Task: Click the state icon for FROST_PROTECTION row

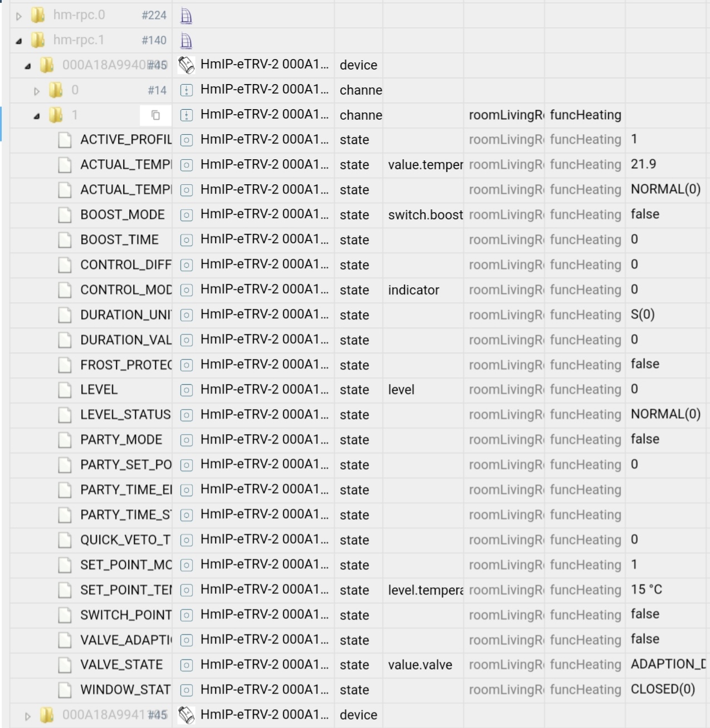Action: (x=187, y=365)
